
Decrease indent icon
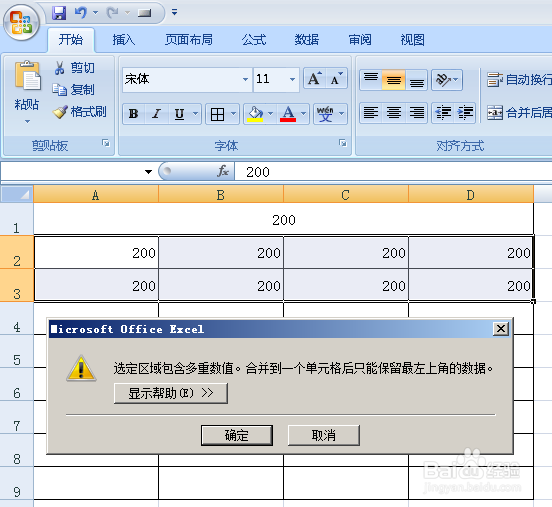[x=443, y=113]
